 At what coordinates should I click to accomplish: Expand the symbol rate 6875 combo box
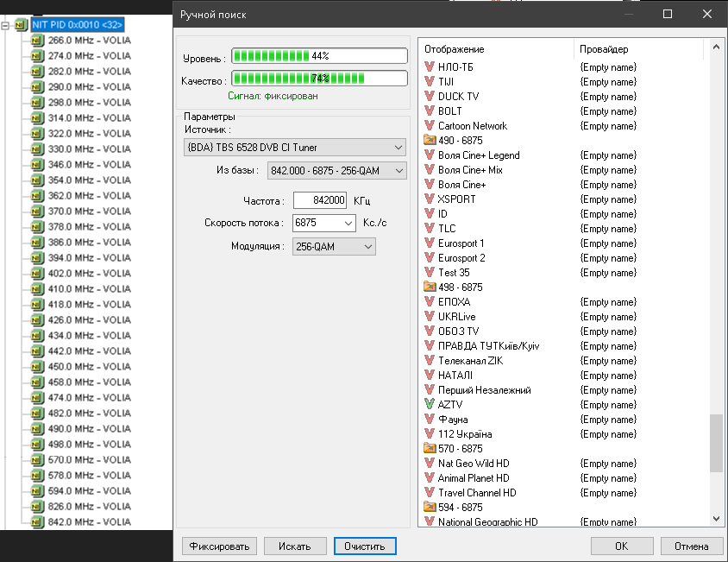[348, 224]
